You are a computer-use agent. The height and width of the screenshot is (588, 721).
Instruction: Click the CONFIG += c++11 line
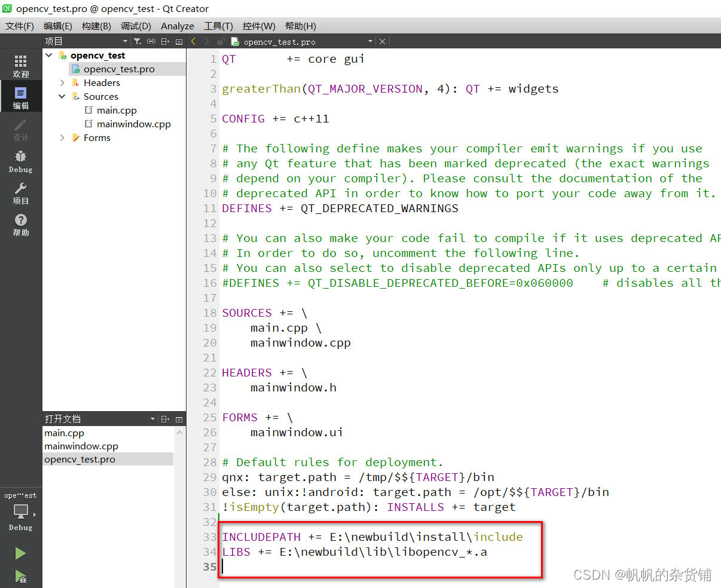point(276,118)
